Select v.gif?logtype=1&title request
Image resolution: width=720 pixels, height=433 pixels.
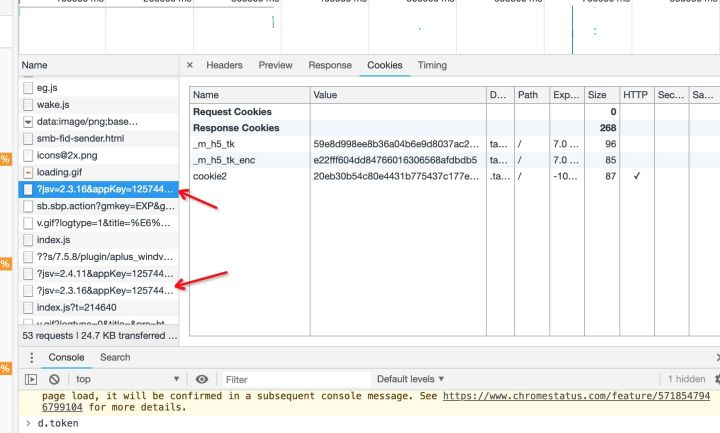[x=99, y=223]
